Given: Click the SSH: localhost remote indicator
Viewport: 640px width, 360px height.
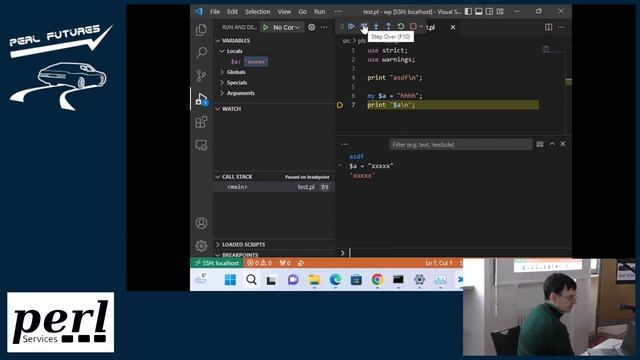Looking at the screenshot, I should click(217, 263).
